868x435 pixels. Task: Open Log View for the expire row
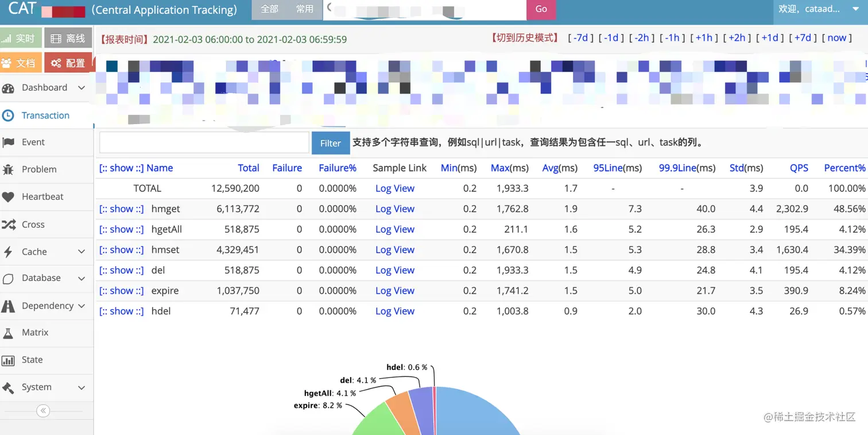tap(395, 291)
